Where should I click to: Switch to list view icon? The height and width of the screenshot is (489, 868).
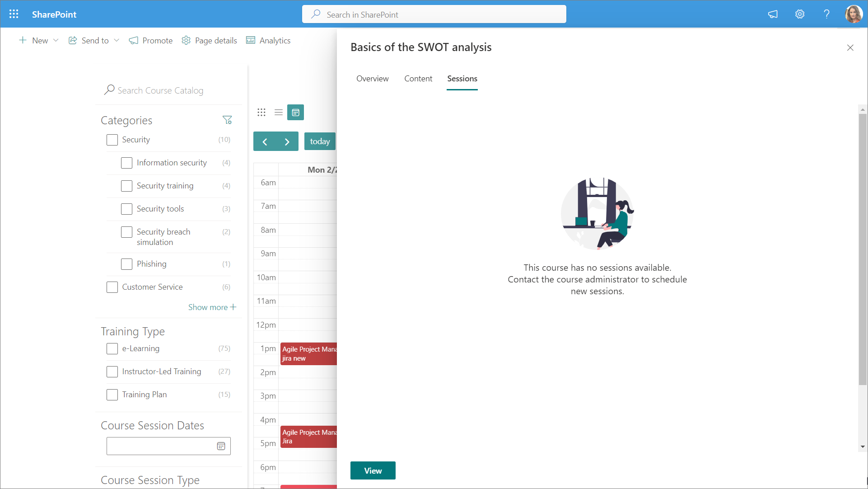pyautogui.click(x=279, y=112)
